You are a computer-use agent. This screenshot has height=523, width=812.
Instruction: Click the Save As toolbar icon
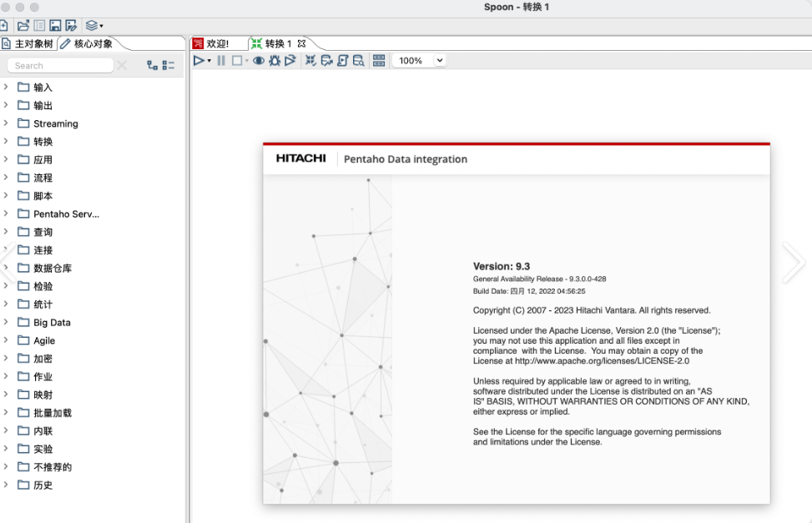tap(71, 25)
